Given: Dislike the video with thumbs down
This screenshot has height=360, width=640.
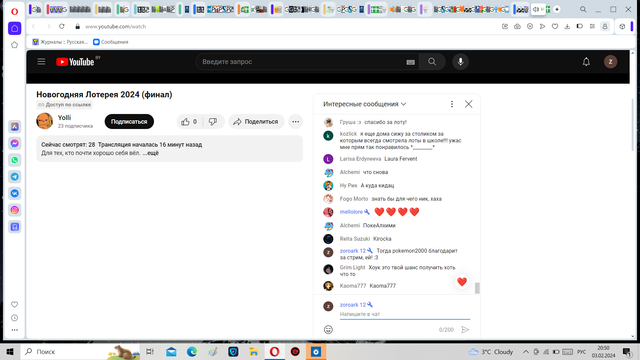Looking at the screenshot, I should click(x=213, y=122).
